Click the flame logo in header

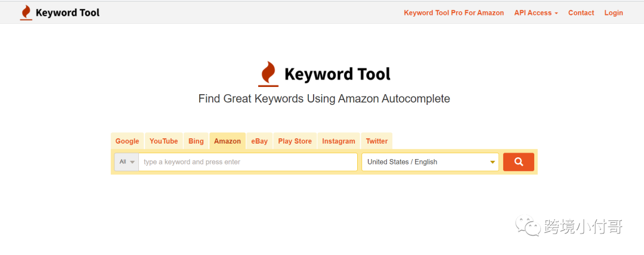(26, 13)
